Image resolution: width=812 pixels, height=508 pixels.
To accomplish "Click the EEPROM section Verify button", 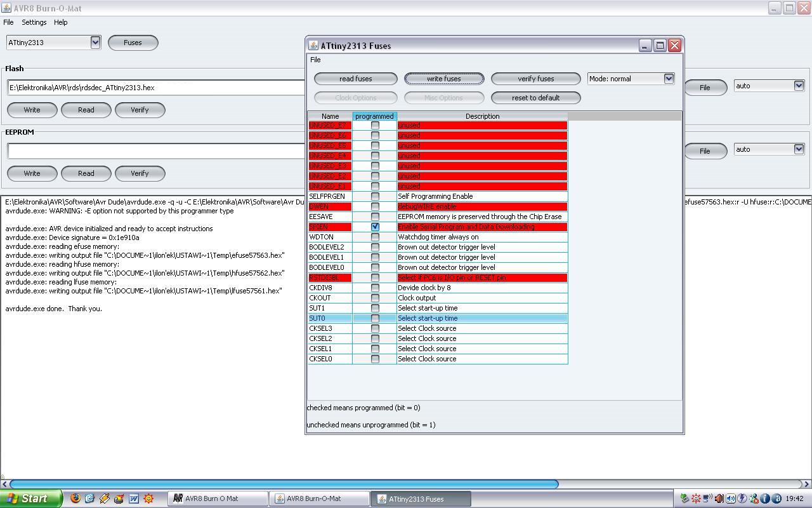I will [x=140, y=173].
